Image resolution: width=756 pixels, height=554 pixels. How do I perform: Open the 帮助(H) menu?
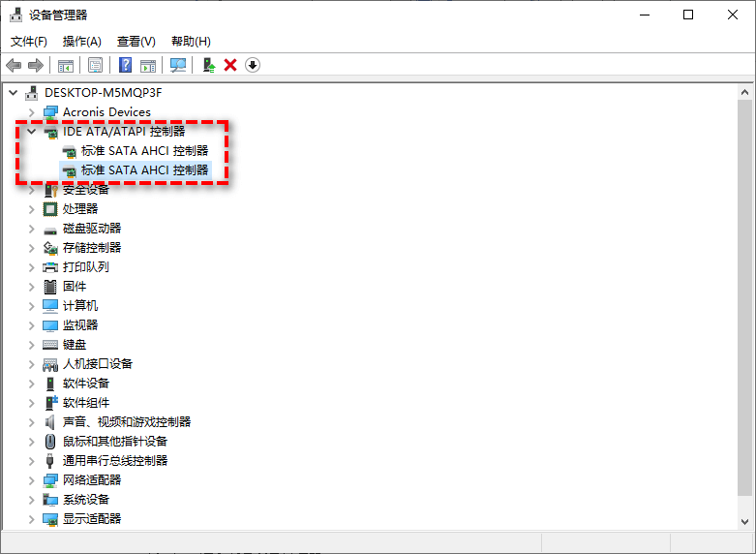pos(191,42)
